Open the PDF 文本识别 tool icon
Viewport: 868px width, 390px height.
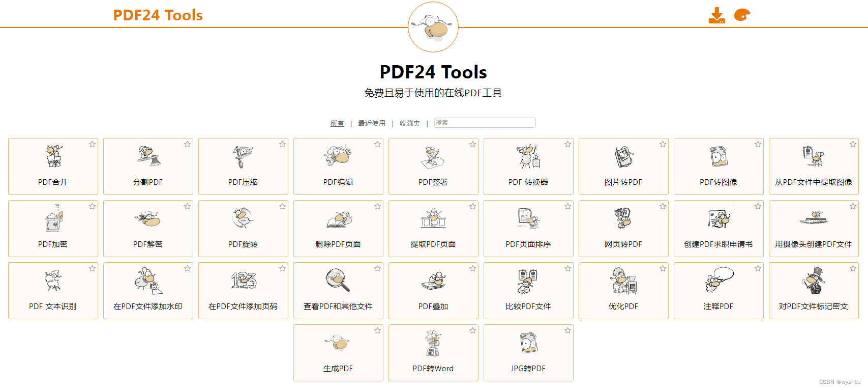point(53,281)
